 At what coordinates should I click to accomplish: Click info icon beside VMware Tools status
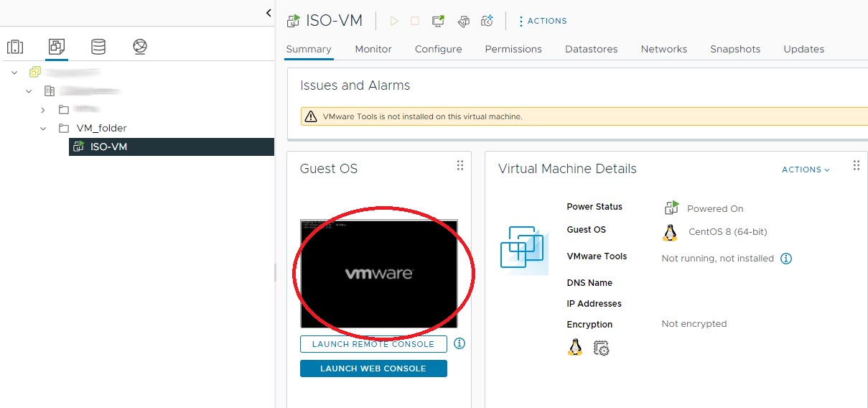[x=786, y=259]
